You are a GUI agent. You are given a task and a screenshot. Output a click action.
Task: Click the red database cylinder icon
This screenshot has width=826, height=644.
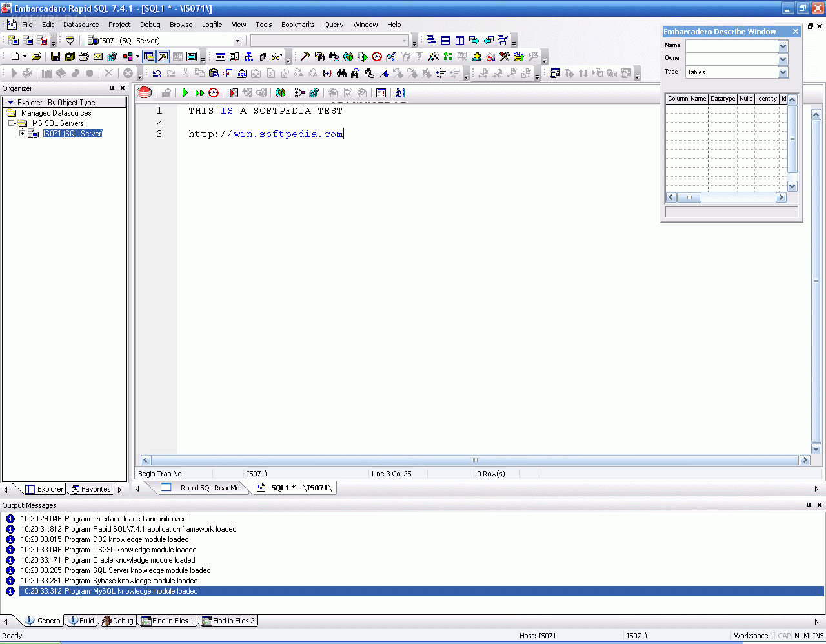click(145, 93)
